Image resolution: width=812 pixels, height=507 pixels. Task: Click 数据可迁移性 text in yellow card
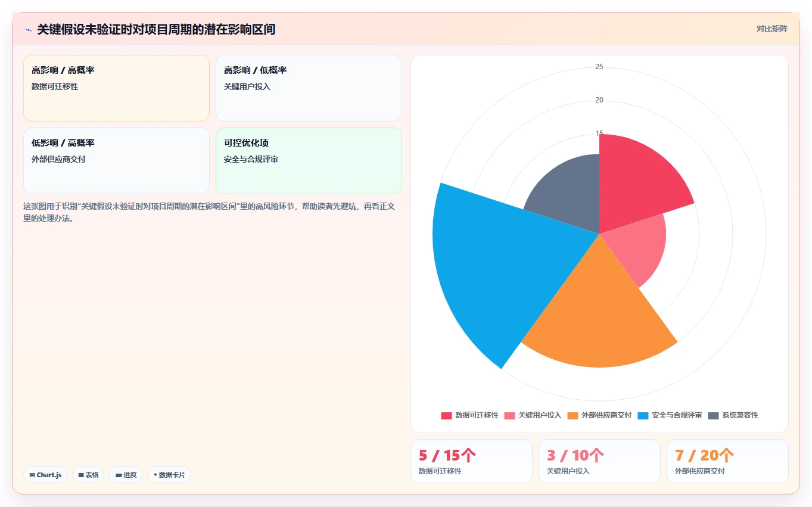[55, 87]
